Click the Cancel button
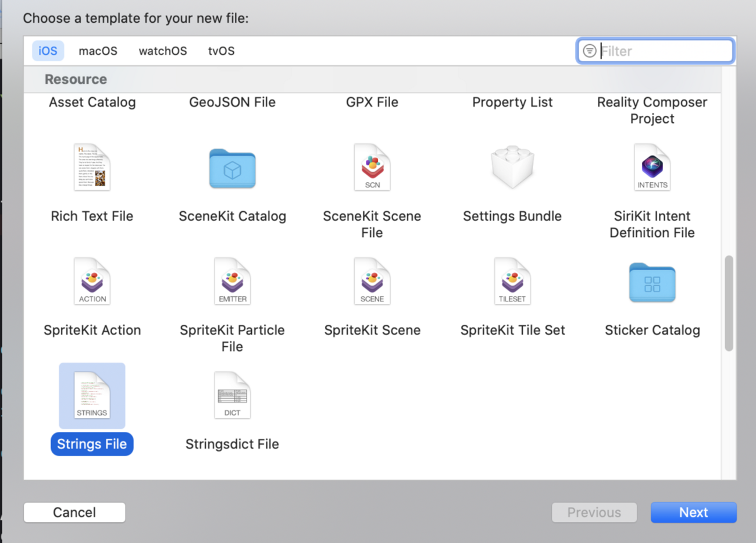756x543 pixels. pos(74,512)
